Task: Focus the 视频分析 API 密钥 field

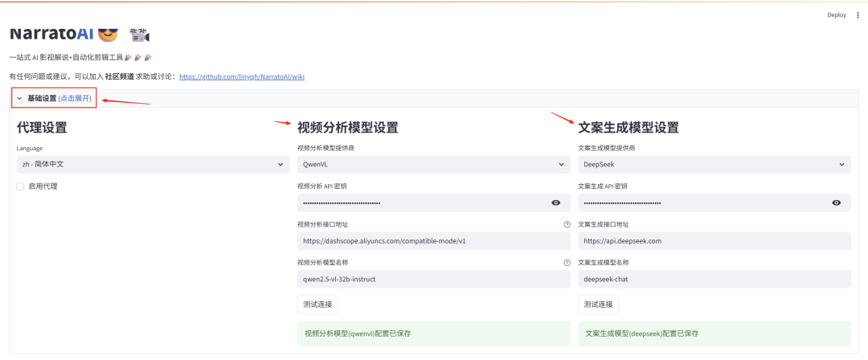Action: [424, 202]
